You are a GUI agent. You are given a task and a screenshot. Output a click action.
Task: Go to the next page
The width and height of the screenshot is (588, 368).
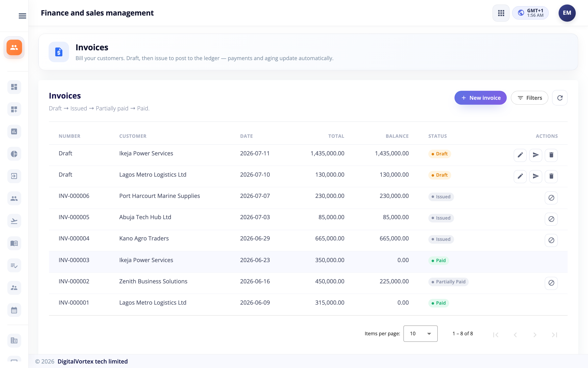tap(535, 335)
